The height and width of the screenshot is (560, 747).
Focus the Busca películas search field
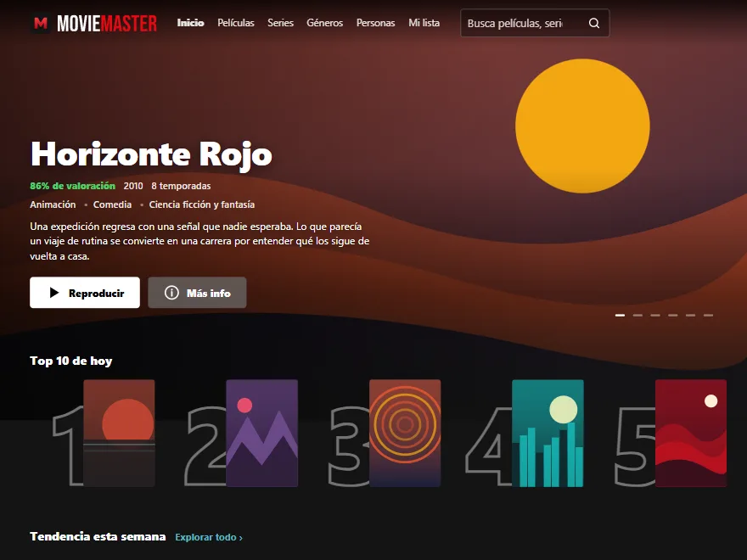click(535, 23)
